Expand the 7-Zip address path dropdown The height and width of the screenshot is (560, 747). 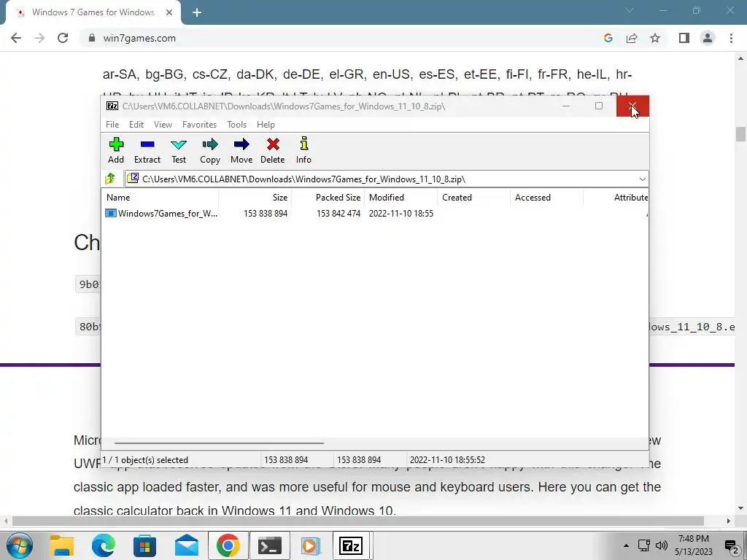tap(642, 179)
